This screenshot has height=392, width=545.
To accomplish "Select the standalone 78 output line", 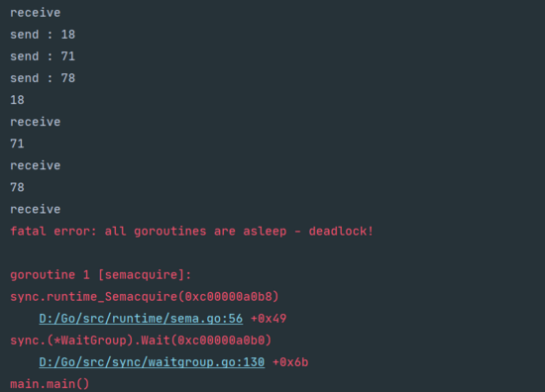I will point(17,187).
